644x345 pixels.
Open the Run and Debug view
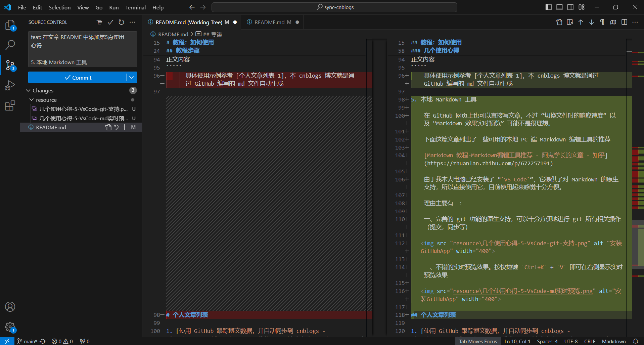[x=10, y=85]
